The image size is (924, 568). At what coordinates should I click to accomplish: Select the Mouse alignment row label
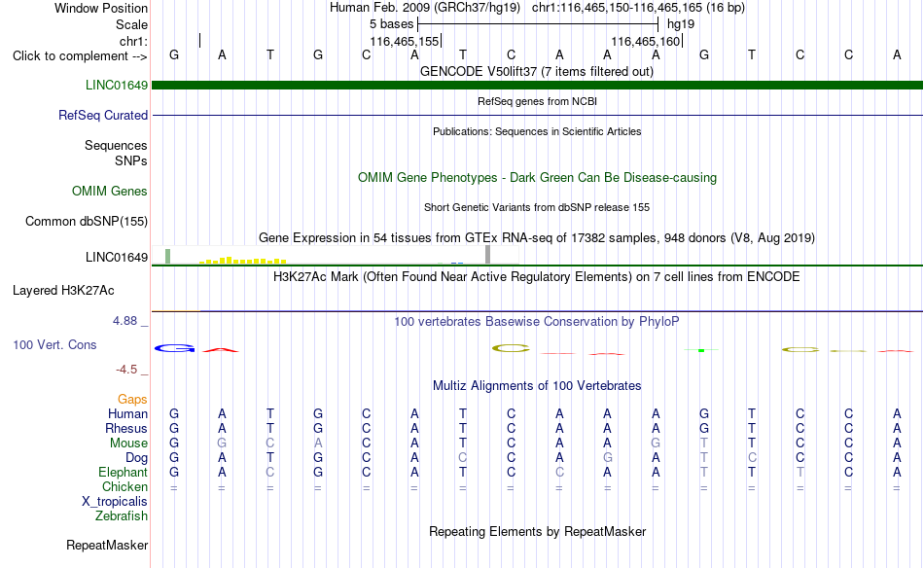128,444
